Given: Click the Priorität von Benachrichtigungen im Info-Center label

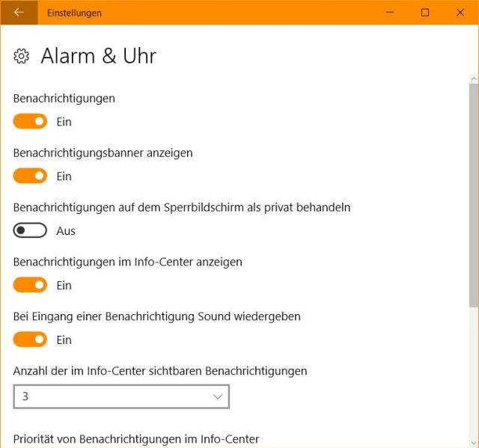Looking at the screenshot, I should coord(136,439).
